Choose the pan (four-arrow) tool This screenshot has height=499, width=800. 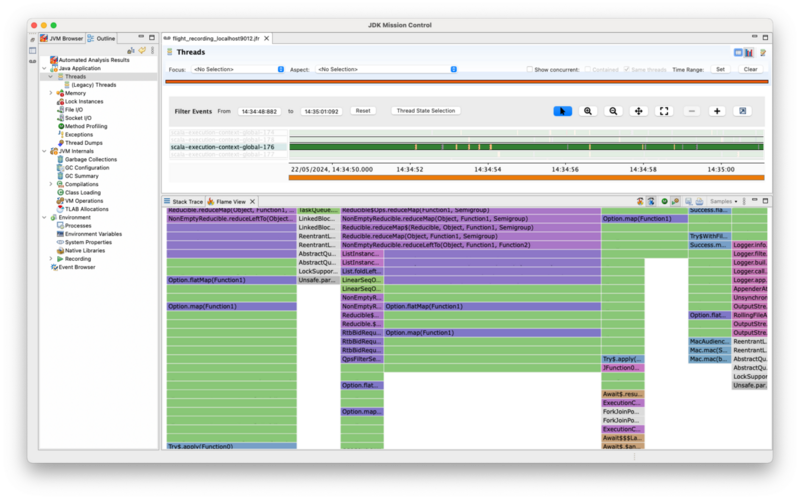638,111
